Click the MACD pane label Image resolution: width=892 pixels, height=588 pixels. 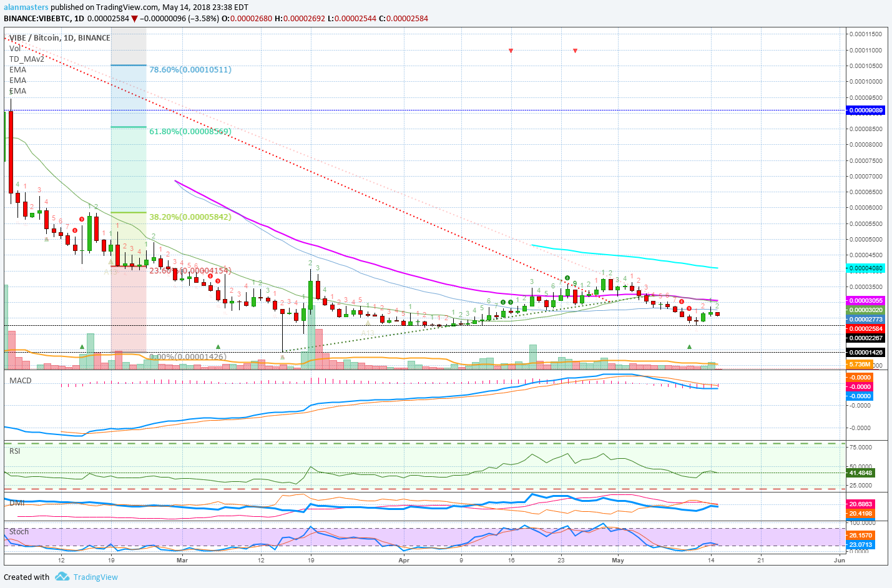21,381
